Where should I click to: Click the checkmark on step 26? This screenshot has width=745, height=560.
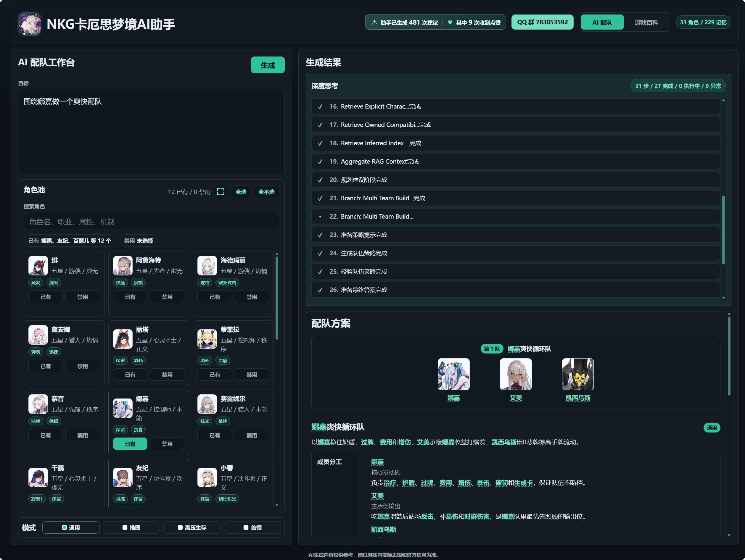point(320,290)
